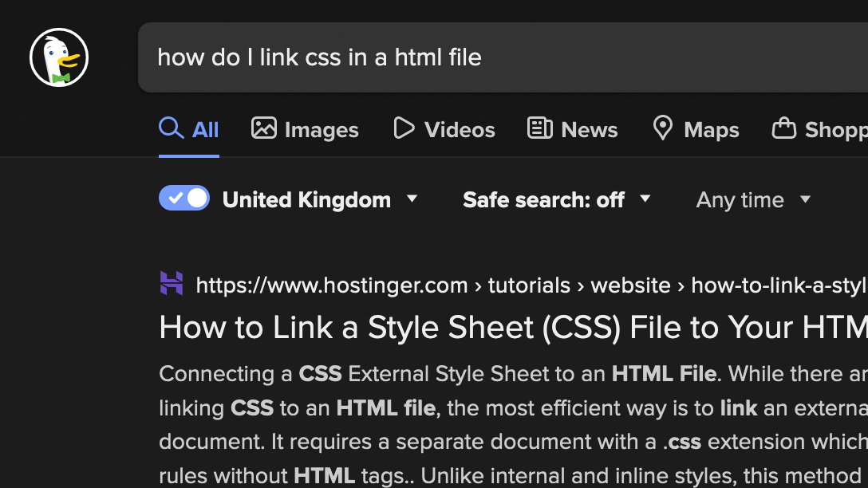This screenshot has width=868, height=488.
Task: Open How to Link a Style Sheet result title
Action: (513, 327)
